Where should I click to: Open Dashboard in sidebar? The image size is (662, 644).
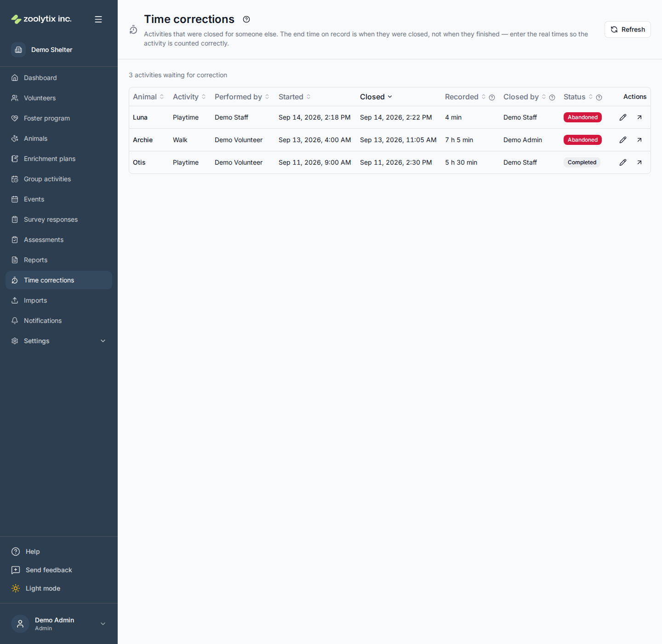click(x=59, y=78)
